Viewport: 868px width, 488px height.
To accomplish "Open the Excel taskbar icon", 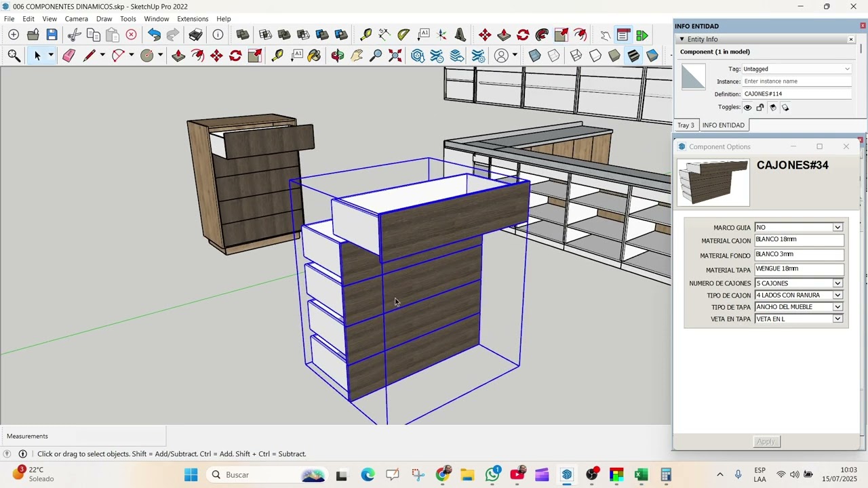I will (641, 474).
